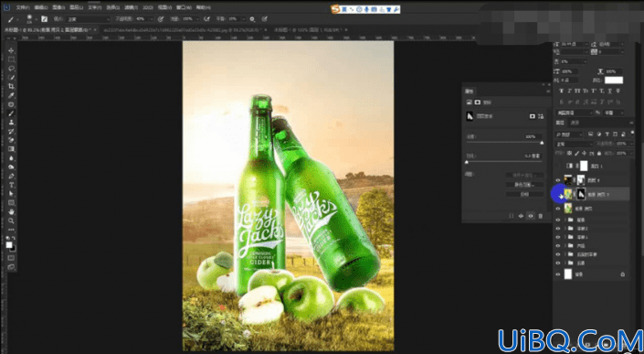Toggle mask visibility eye in Properties panel
Viewport: 644px width, 354px height.
[x=531, y=216]
